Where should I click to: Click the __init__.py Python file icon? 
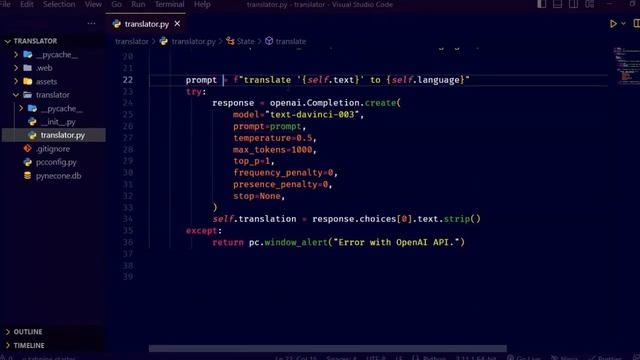point(32,122)
